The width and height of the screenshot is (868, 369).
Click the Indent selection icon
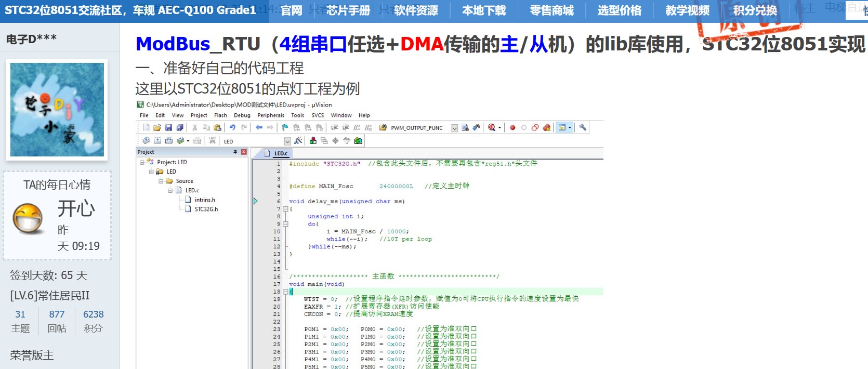[334, 127]
